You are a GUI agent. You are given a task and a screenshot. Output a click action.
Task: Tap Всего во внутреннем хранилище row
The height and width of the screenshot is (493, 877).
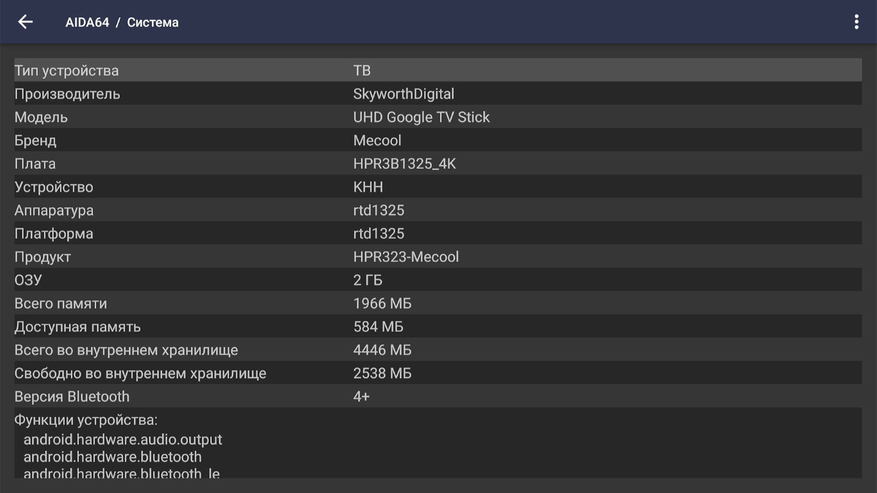coord(437,350)
